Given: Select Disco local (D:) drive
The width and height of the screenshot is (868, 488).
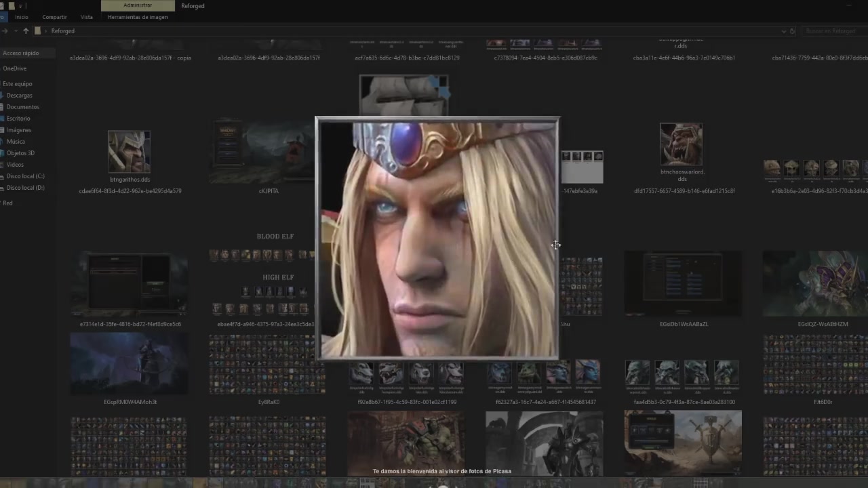Looking at the screenshot, I should [25, 188].
